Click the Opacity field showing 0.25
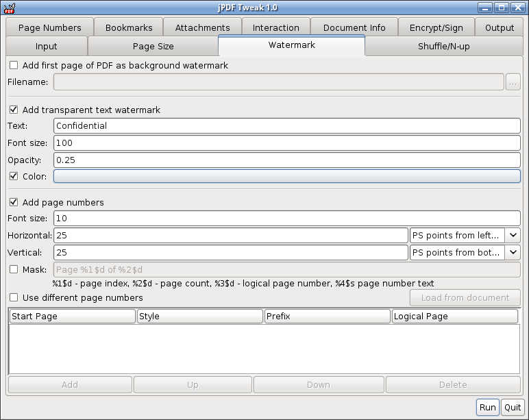This screenshot has width=529, height=420. tap(287, 160)
